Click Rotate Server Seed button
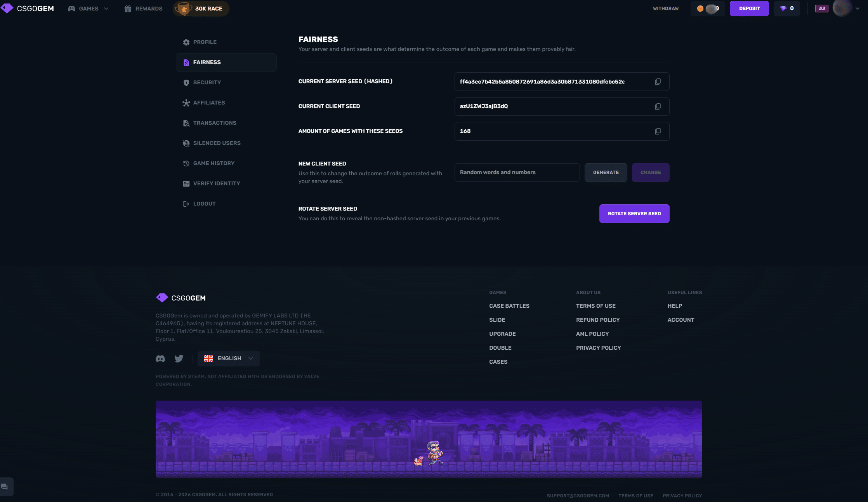868x502 pixels. pos(634,214)
